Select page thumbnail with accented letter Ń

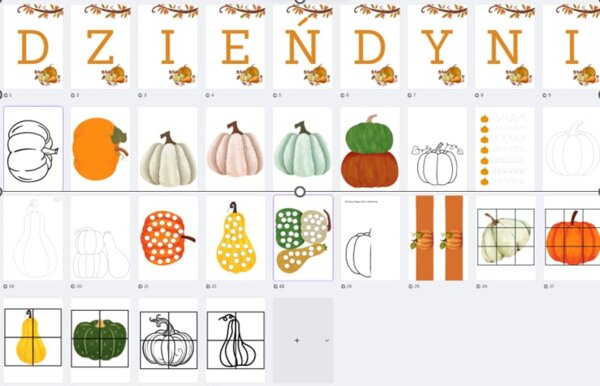pyautogui.click(x=303, y=46)
